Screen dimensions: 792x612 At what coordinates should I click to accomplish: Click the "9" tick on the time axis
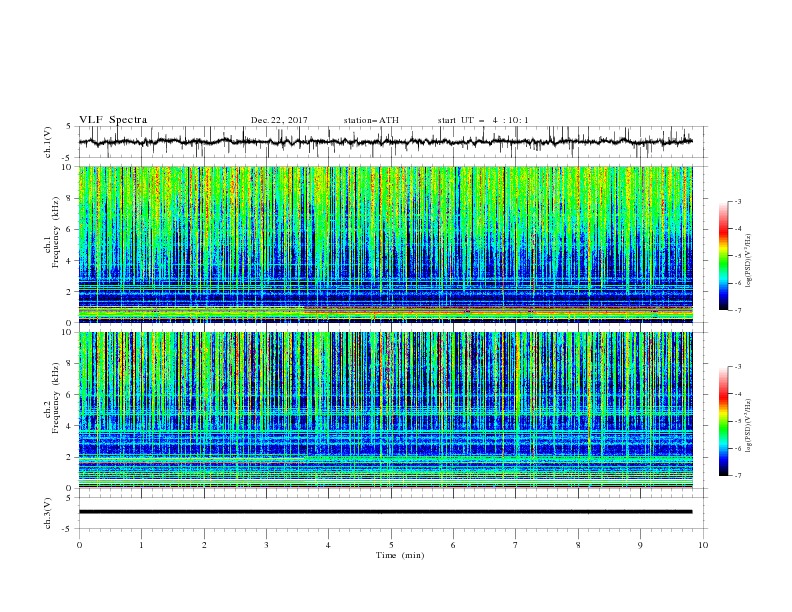(640, 545)
